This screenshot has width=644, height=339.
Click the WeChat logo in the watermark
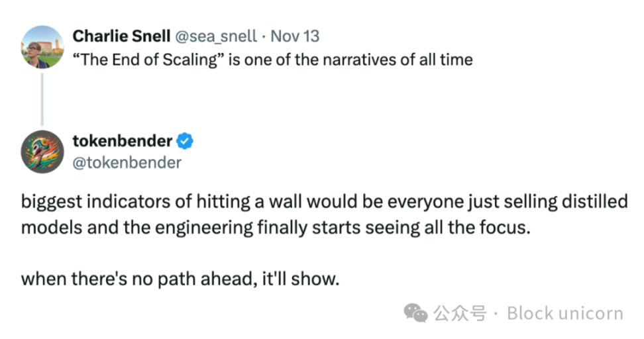coord(416,312)
